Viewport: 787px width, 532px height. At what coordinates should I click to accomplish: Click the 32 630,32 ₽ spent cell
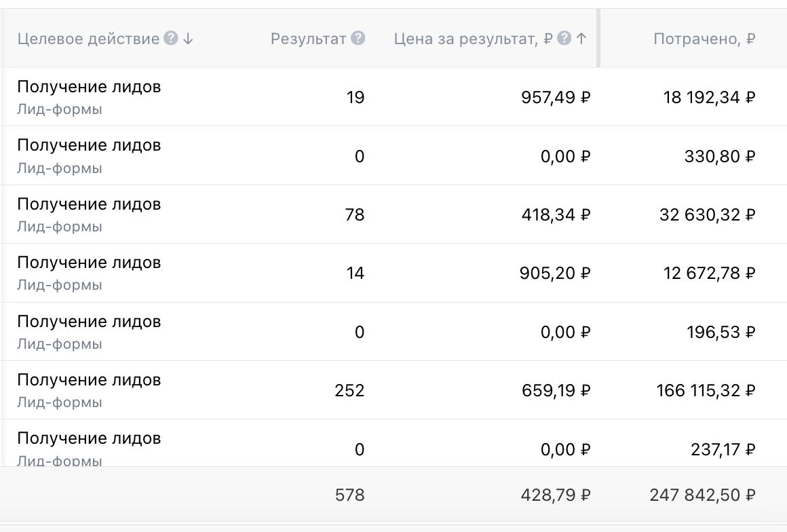point(707,215)
